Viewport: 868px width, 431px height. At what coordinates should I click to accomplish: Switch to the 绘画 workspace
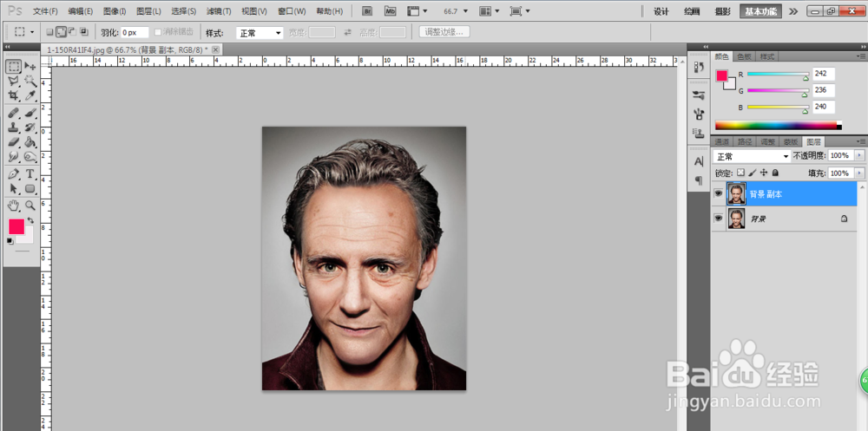pyautogui.click(x=692, y=11)
